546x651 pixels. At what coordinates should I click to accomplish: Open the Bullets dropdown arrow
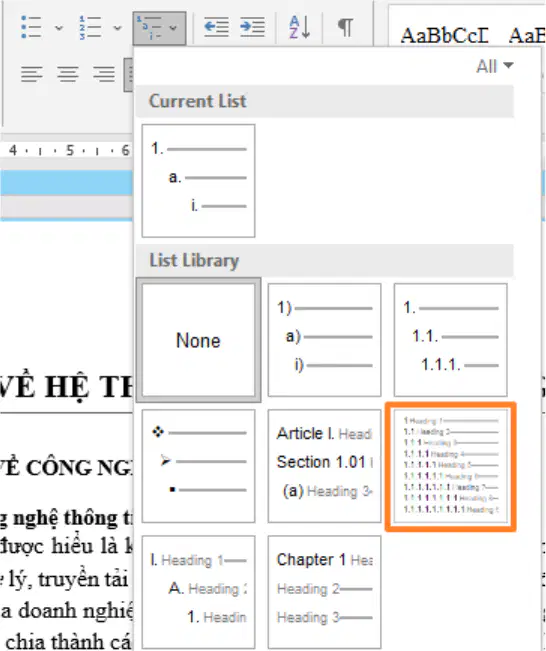59,28
